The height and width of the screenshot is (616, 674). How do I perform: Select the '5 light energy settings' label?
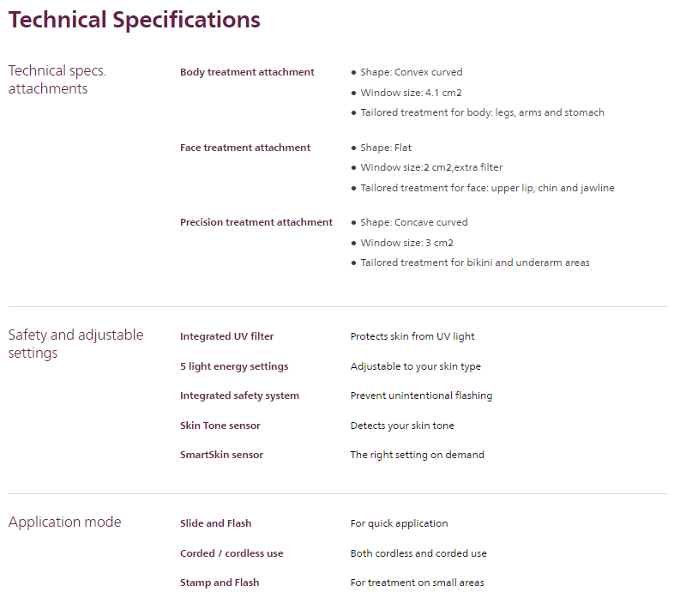[x=234, y=366]
